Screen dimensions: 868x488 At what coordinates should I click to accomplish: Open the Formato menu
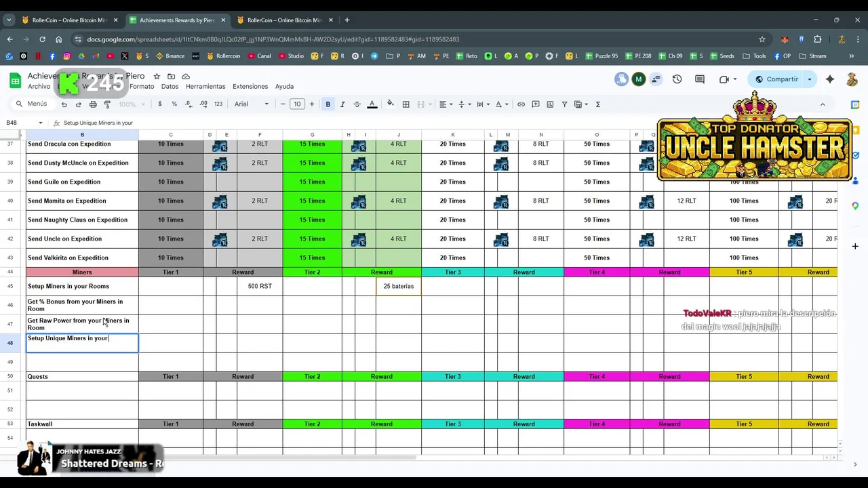(142, 87)
